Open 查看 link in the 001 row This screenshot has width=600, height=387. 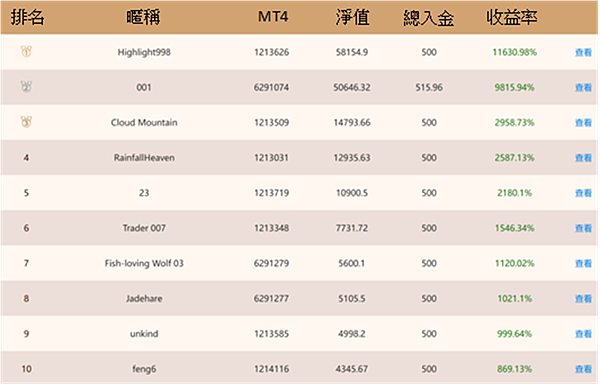coord(583,88)
